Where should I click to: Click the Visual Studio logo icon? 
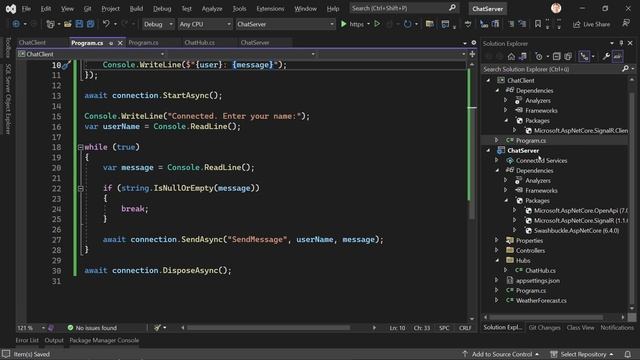(11, 9)
